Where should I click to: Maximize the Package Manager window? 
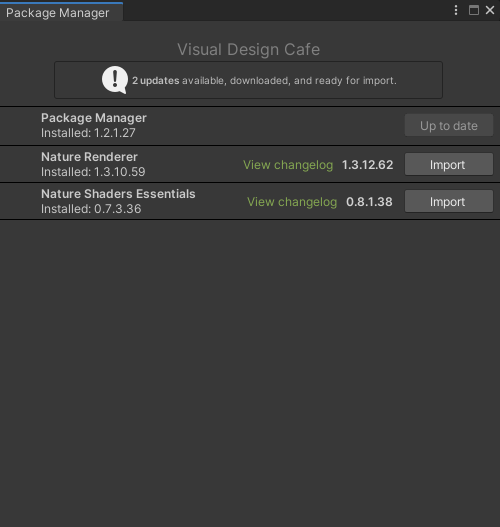[474, 10]
